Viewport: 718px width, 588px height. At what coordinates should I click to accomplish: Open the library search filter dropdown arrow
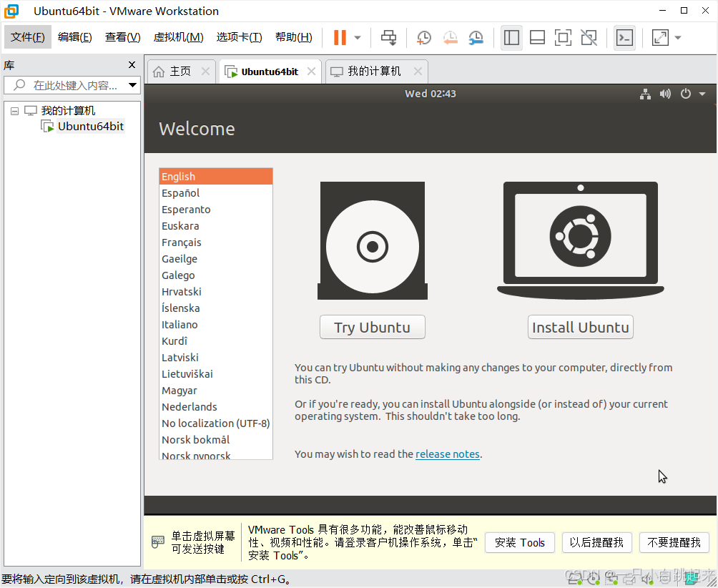(133, 85)
